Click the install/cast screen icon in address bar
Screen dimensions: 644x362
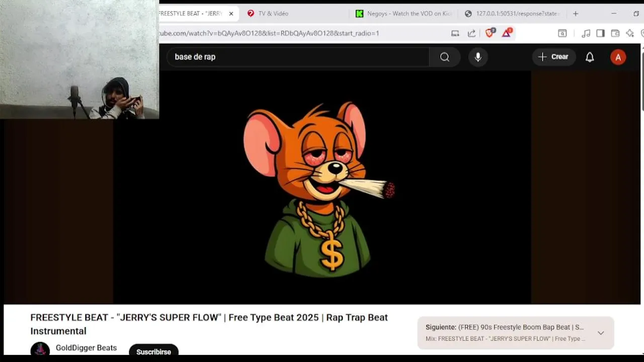pyautogui.click(x=455, y=33)
